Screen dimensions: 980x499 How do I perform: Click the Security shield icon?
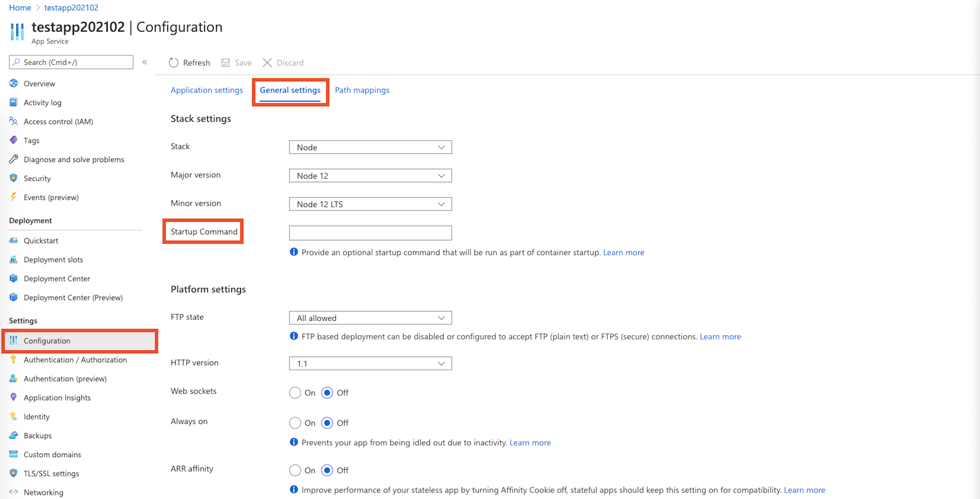(x=14, y=178)
